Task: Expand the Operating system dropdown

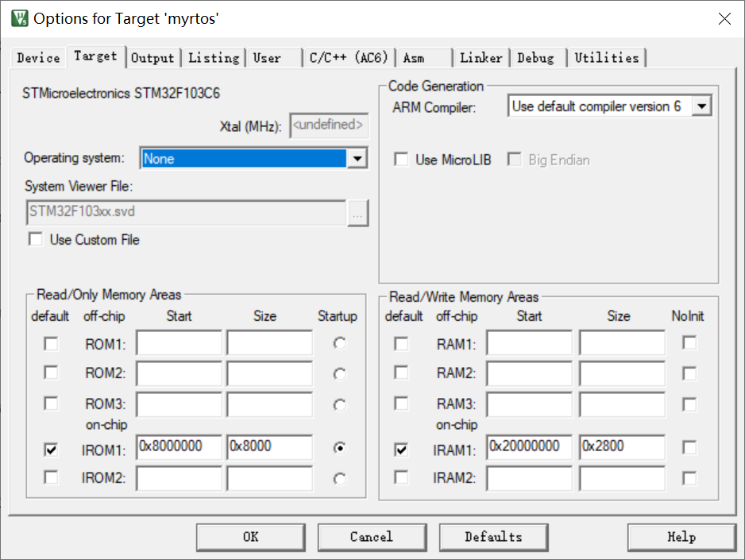Action: [357, 158]
